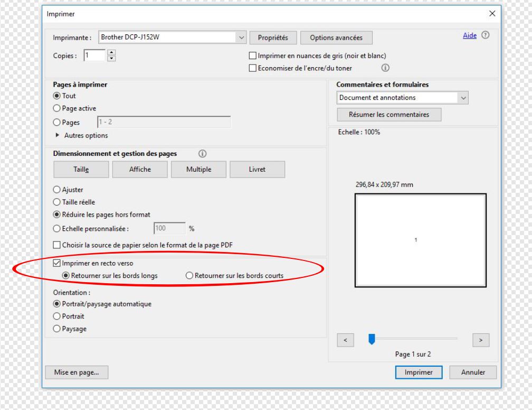Expand Autres options
This screenshot has height=410, width=532.
click(x=81, y=135)
